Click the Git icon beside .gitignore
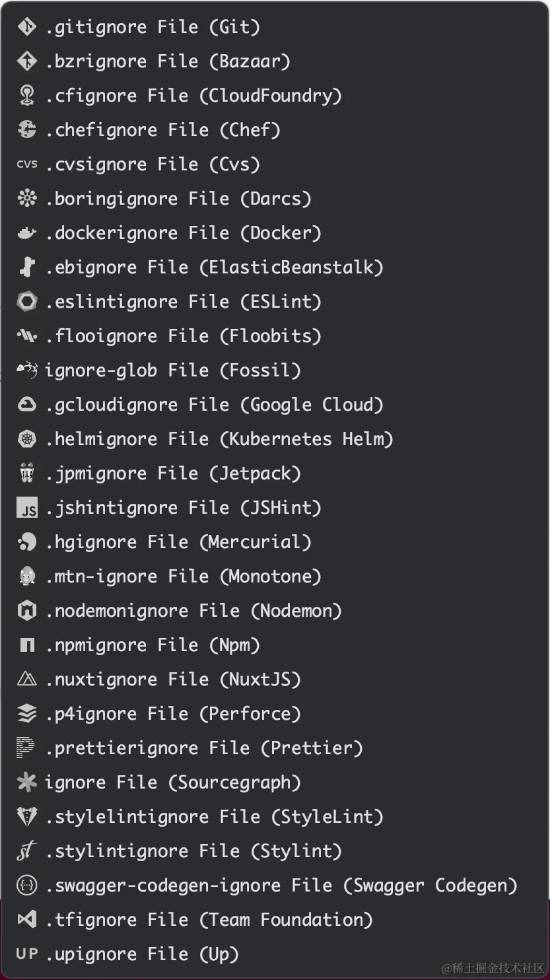Image resolution: width=550 pixels, height=980 pixels. point(26,27)
